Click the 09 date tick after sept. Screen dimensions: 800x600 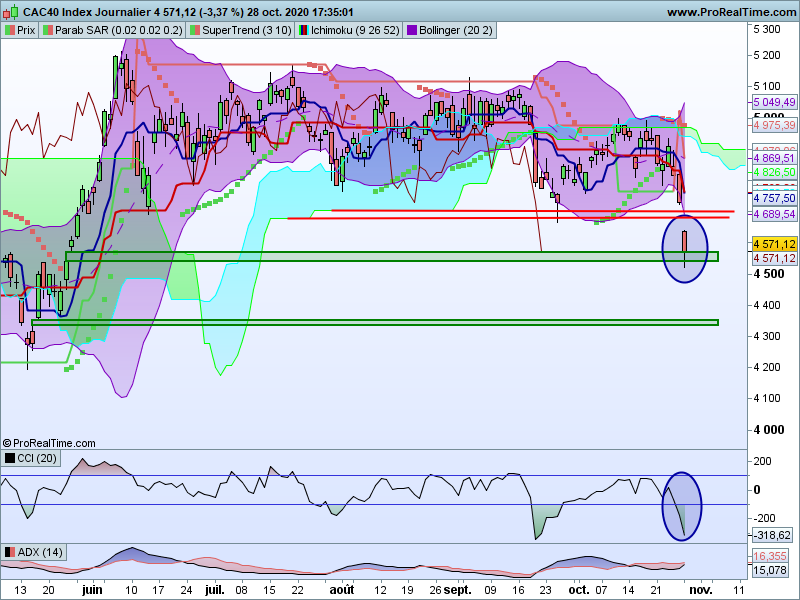point(490,590)
